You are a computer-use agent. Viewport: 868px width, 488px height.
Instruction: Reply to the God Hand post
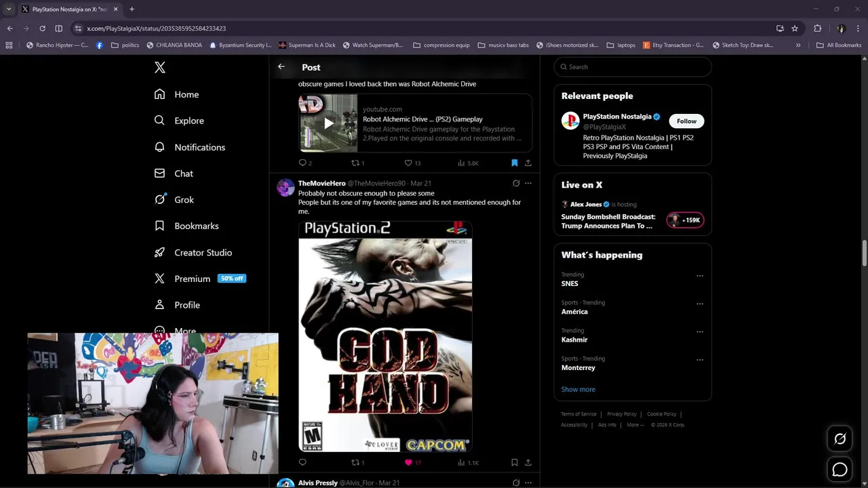(302, 462)
